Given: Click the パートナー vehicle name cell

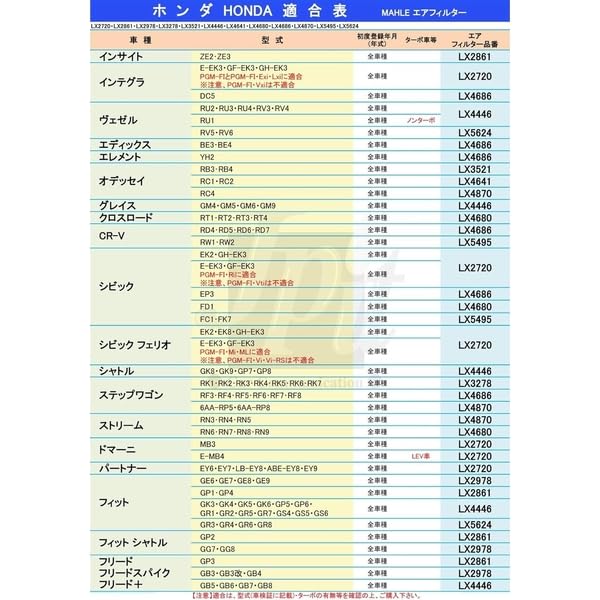Looking at the screenshot, I should 124,468.
